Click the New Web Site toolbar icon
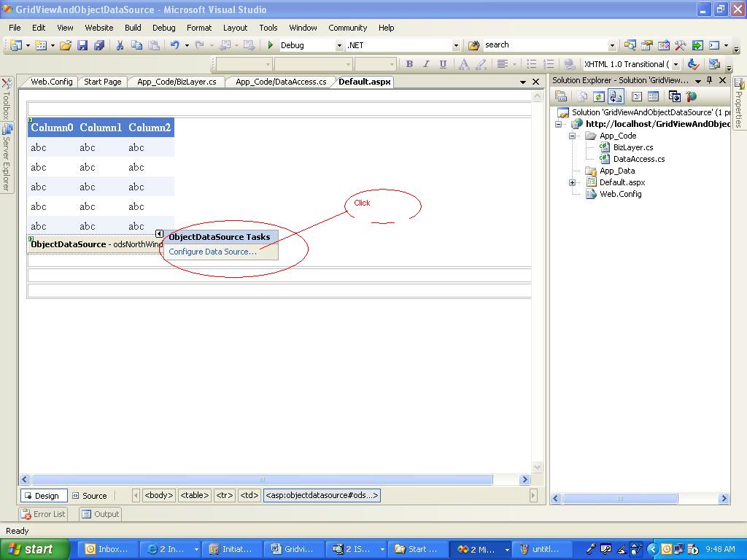747x560 pixels. 16,45
